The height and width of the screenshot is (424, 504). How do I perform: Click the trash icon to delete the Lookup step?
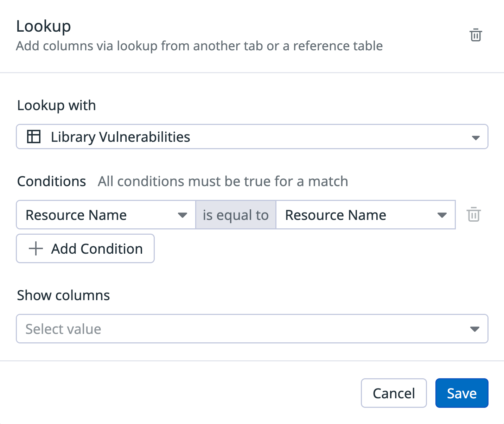tap(476, 35)
